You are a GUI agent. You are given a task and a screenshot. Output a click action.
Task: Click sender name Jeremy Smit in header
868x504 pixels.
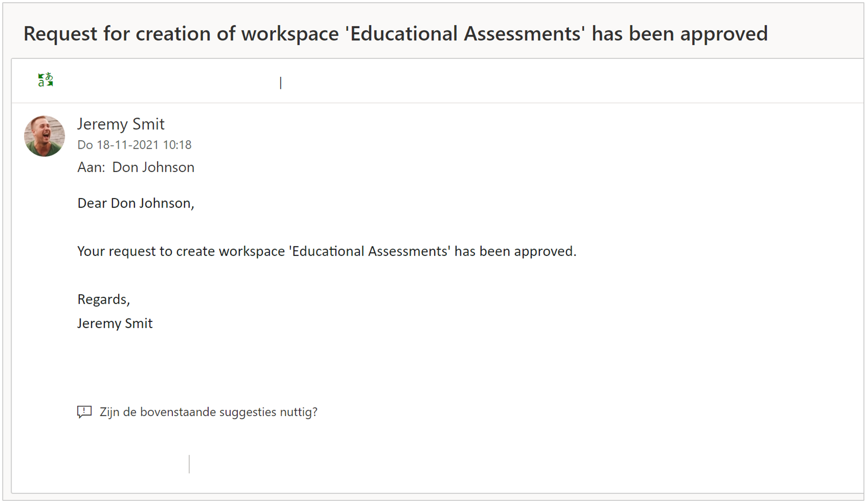121,124
